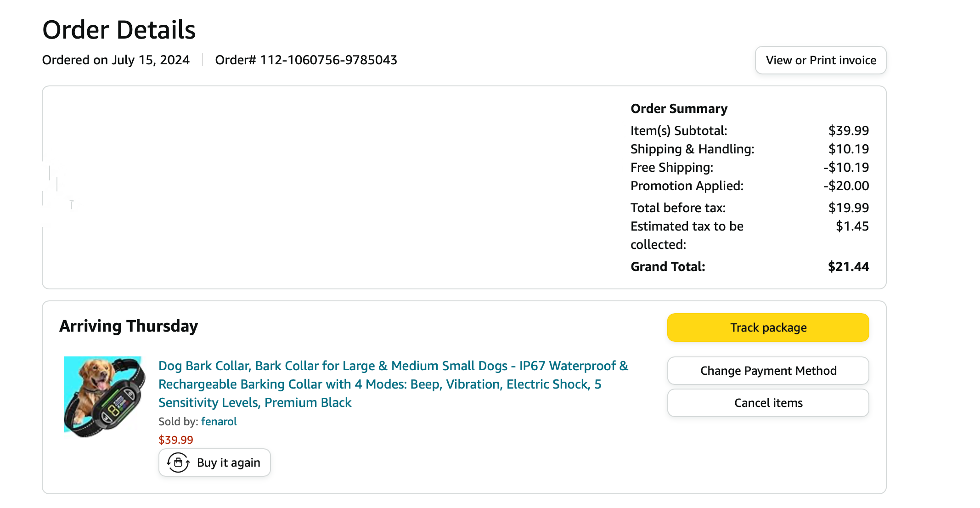Click the Order Details page heading
The width and height of the screenshot is (980, 508).
click(x=119, y=30)
